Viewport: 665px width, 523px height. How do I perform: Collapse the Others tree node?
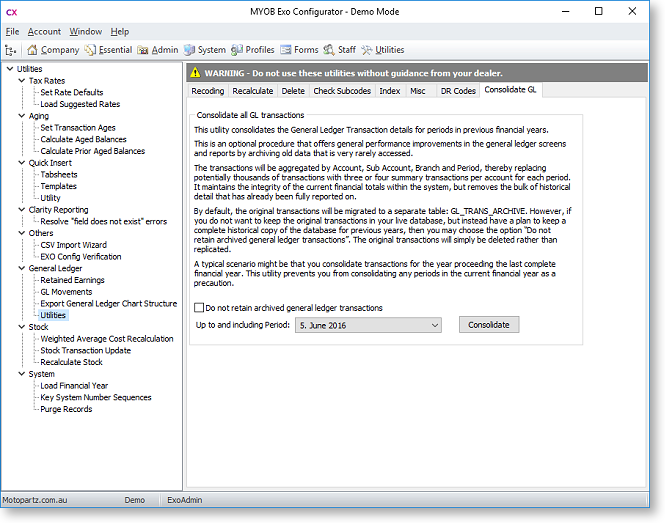(22, 233)
